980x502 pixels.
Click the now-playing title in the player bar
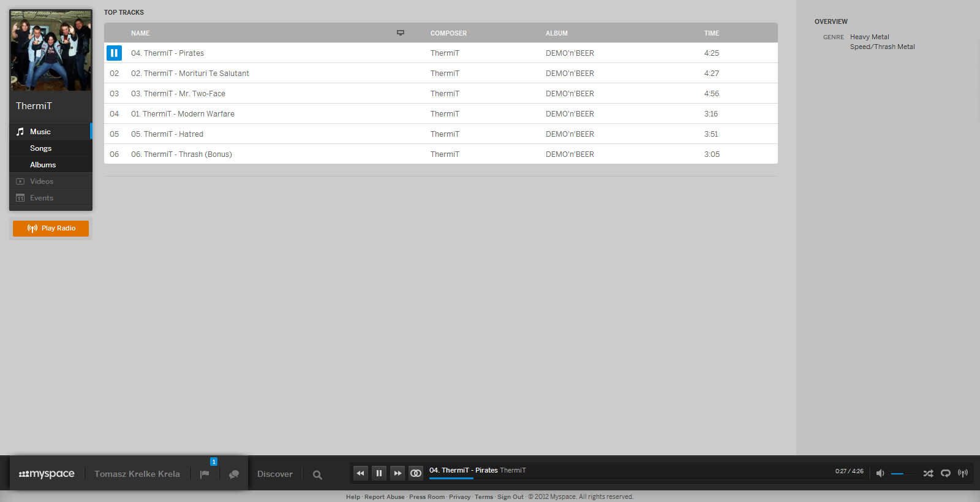tap(464, 470)
